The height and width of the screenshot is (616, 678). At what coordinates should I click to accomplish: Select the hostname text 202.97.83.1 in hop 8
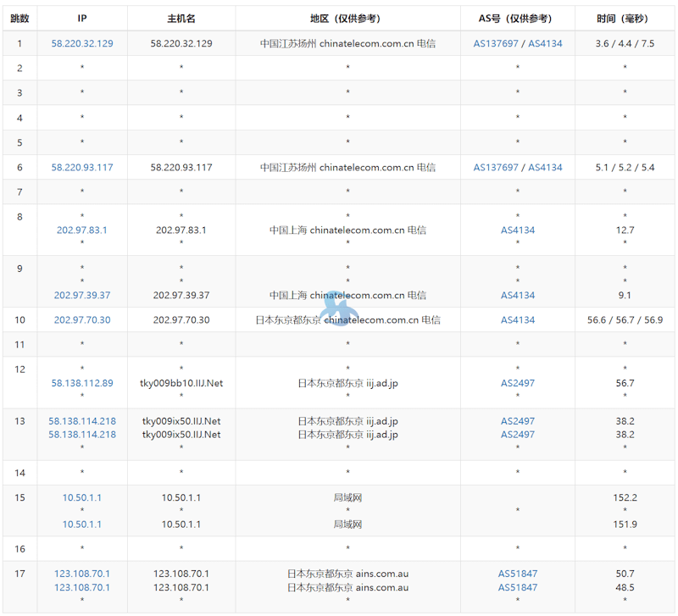pyautogui.click(x=181, y=230)
